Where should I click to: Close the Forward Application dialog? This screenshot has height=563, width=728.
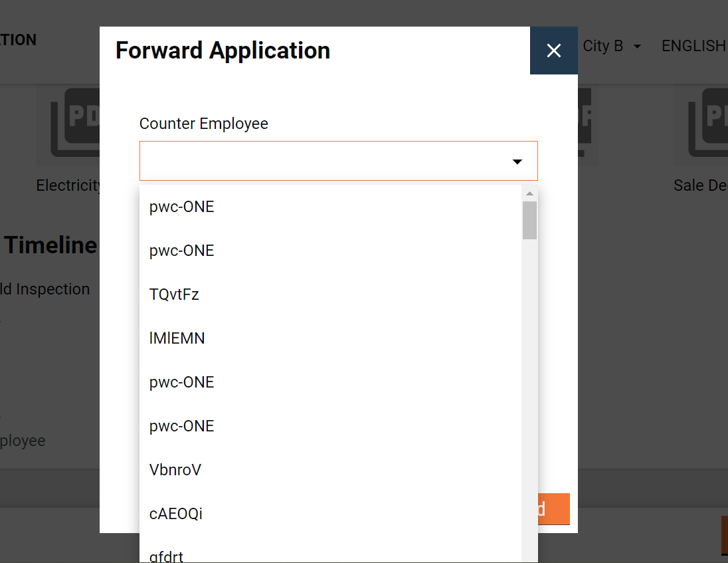[553, 51]
